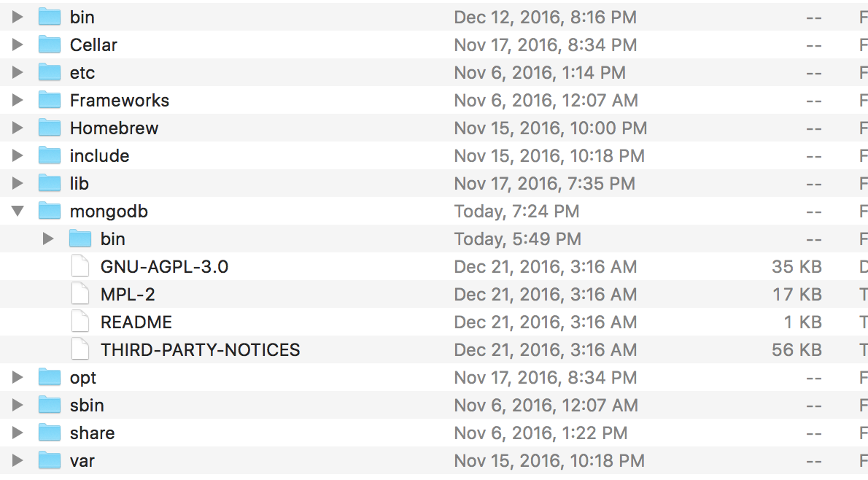
Task: Expand the var folder triangle
Action: tap(18, 460)
